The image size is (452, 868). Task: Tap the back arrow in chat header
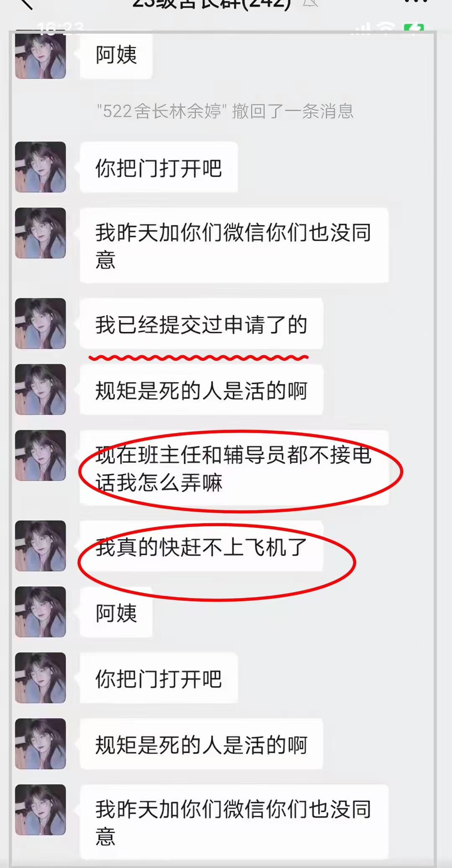26,4
